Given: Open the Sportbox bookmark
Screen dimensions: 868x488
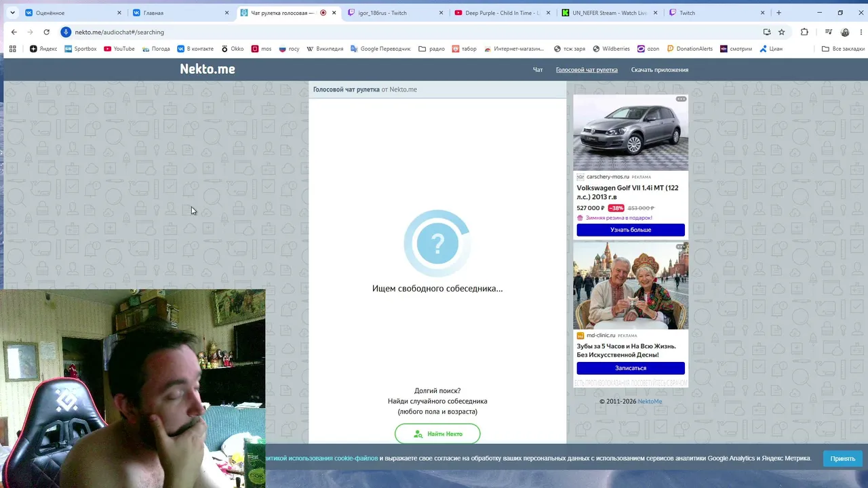Looking at the screenshot, I should tap(81, 49).
